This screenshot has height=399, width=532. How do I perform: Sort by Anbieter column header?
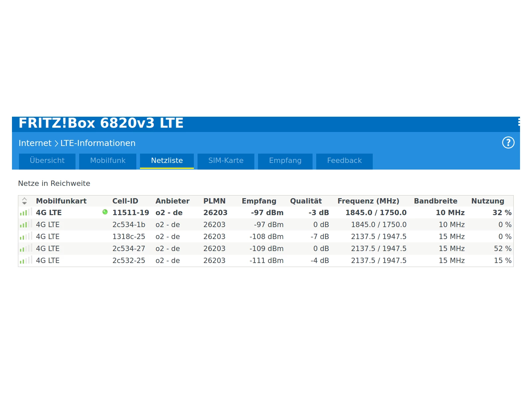coord(173,201)
